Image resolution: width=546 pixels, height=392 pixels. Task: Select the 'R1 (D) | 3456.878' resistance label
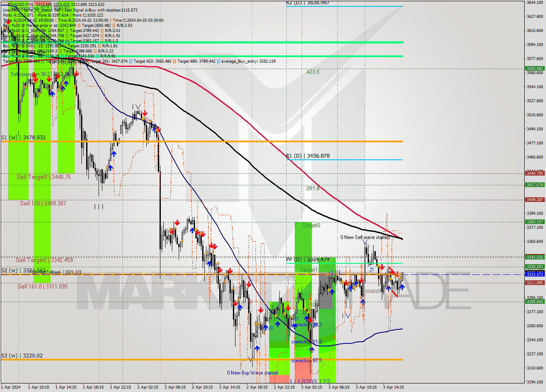click(x=308, y=156)
